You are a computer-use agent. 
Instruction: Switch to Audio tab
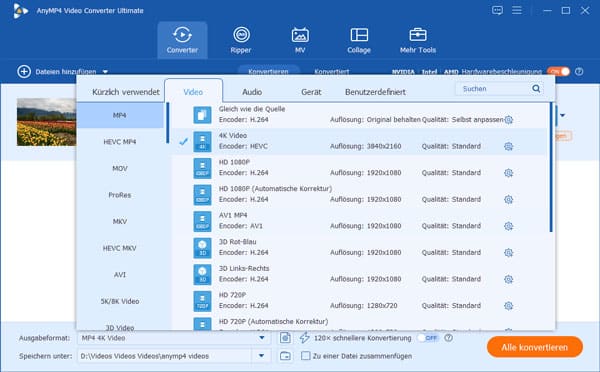(252, 92)
